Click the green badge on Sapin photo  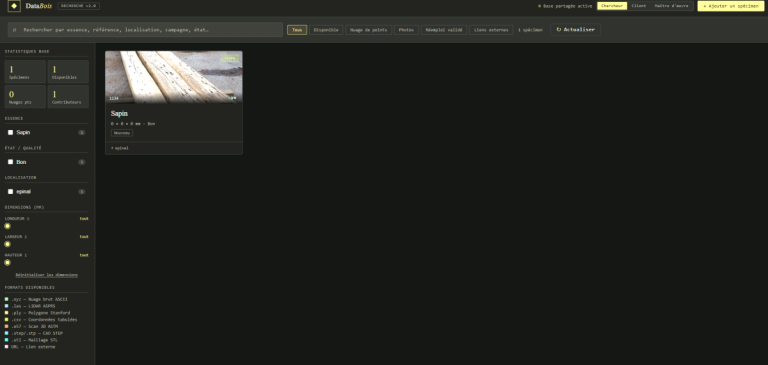[x=229, y=58]
